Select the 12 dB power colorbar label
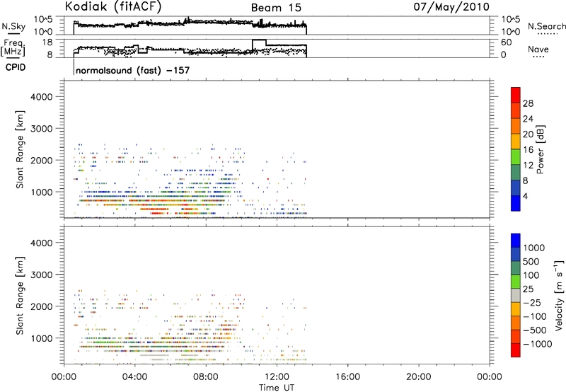This screenshot has width=566, height=392. pos(528,166)
